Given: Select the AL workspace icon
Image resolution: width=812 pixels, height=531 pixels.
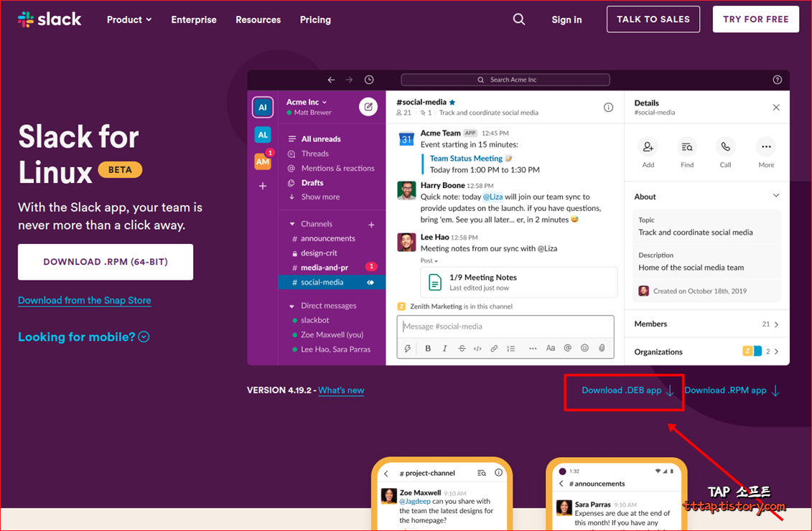Looking at the screenshot, I should click(x=263, y=135).
